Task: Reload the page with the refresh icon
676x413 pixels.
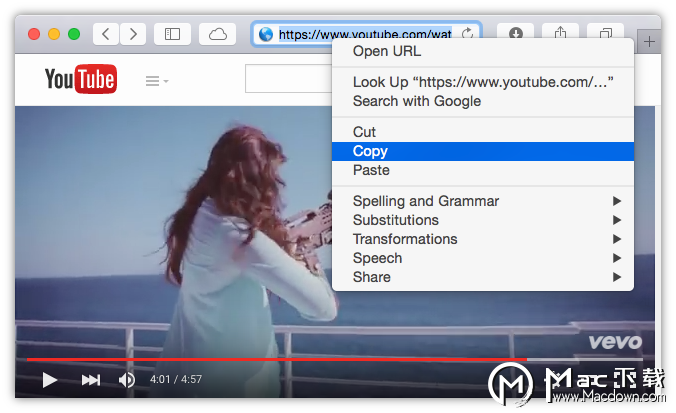Action: [467, 33]
